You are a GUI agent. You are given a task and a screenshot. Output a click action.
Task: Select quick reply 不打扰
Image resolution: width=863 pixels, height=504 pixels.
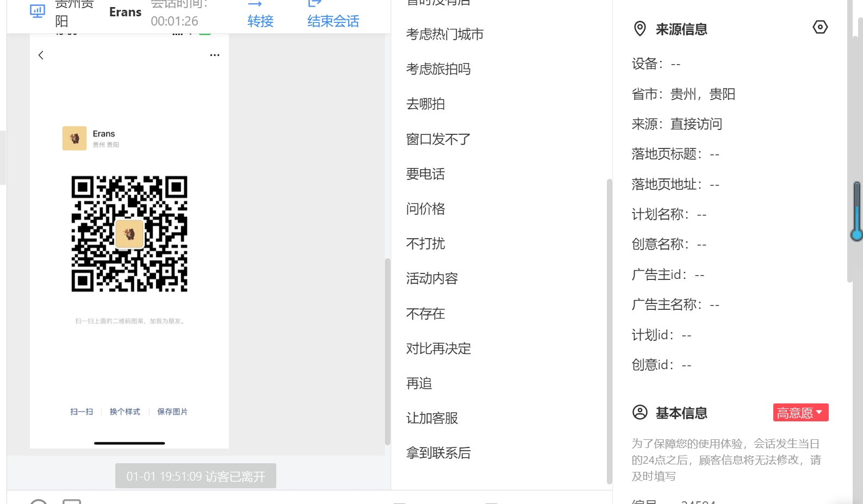pyautogui.click(x=425, y=244)
